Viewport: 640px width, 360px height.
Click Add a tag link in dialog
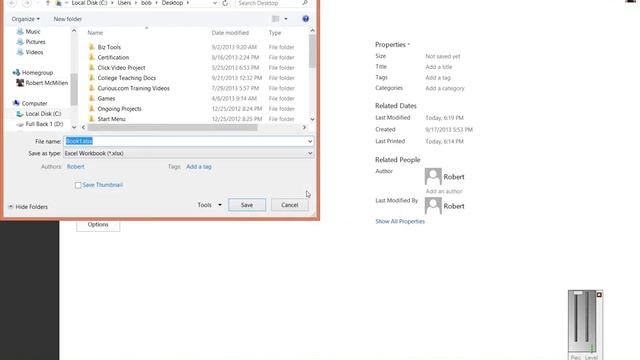tap(199, 167)
